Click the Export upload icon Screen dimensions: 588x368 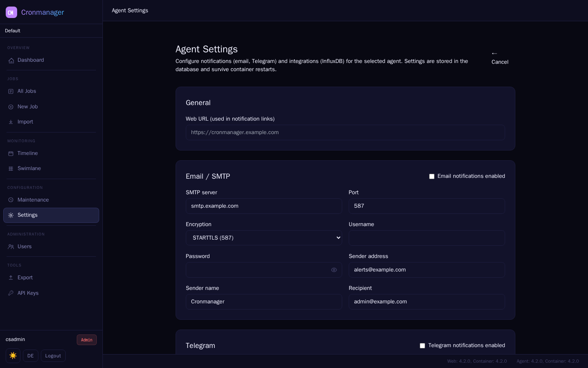tap(11, 278)
